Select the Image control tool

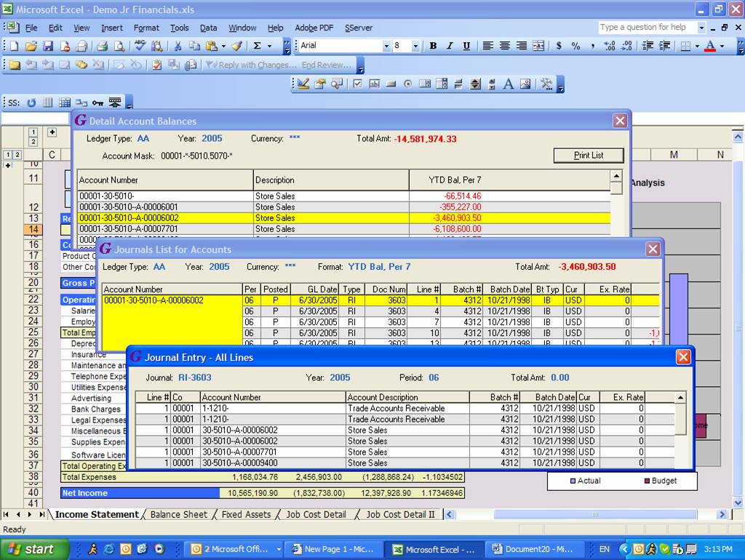[x=525, y=84]
